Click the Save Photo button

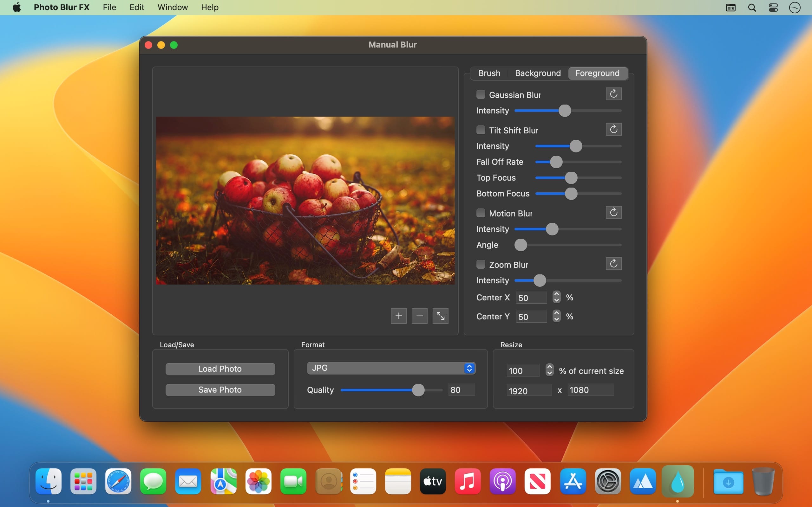point(220,390)
